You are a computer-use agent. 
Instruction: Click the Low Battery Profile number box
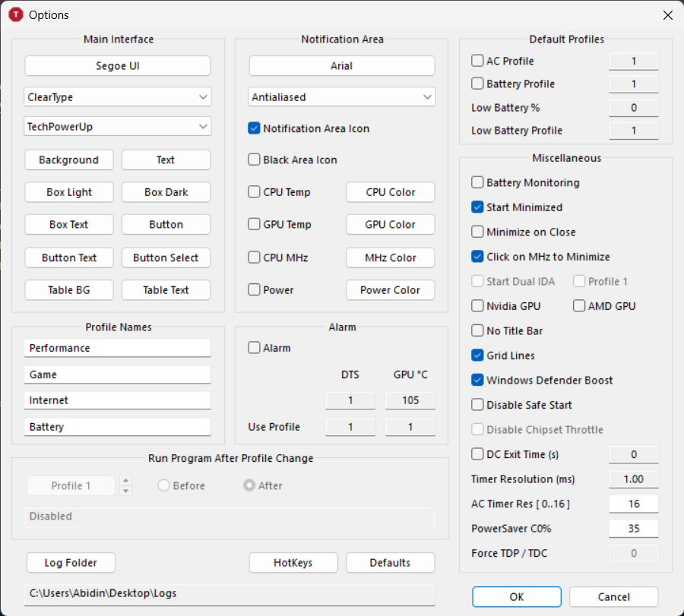click(633, 131)
